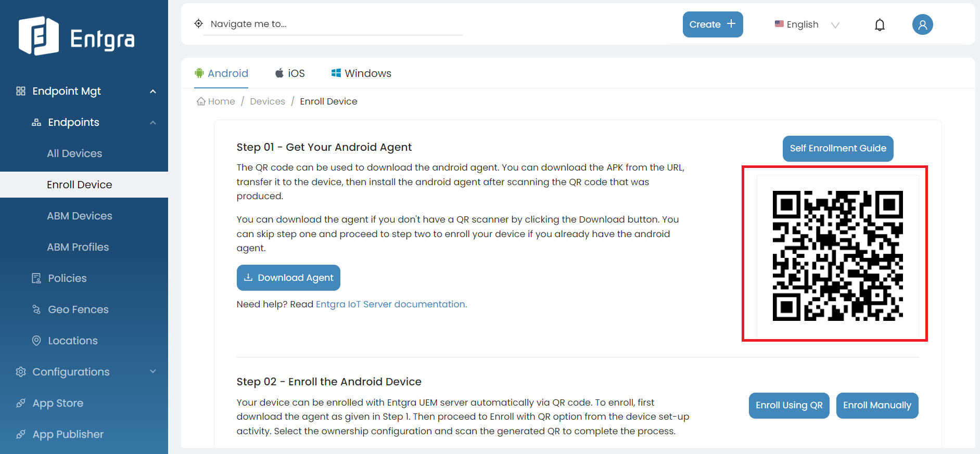Click the Step 01 - Get Your Android Agent heading
Image resolution: width=980 pixels, height=454 pixels.
click(324, 147)
